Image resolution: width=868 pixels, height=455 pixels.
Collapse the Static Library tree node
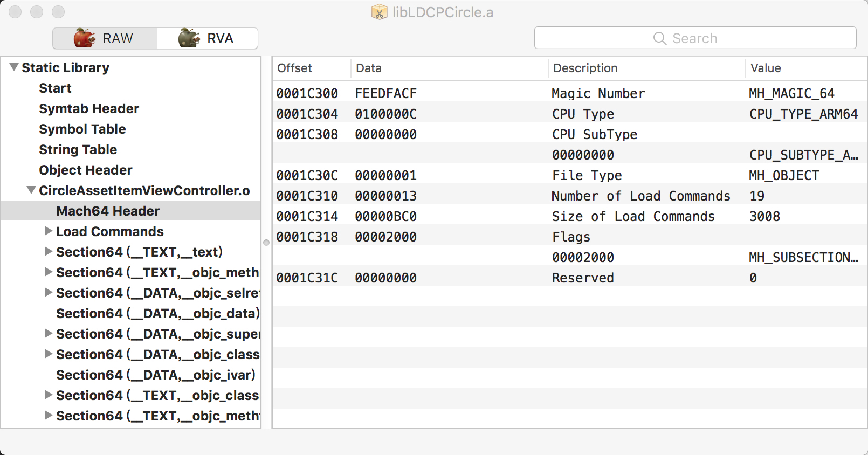[x=14, y=67]
